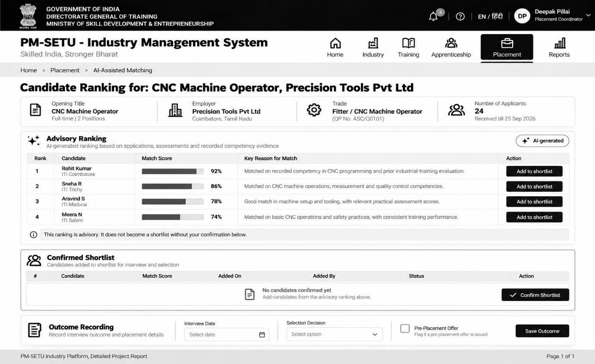Switch language using EN / हिंदी toggle

490,16
